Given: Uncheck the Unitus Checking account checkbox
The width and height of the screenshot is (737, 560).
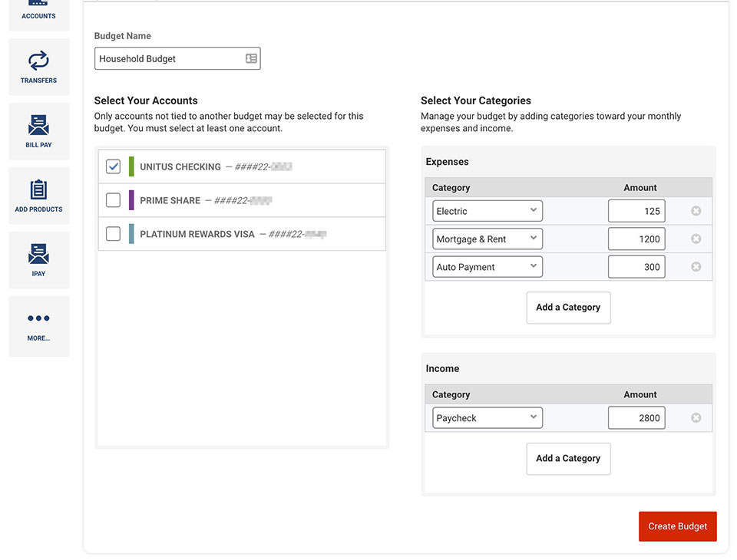Looking at the screenshot, I should [x=113, y=166].
